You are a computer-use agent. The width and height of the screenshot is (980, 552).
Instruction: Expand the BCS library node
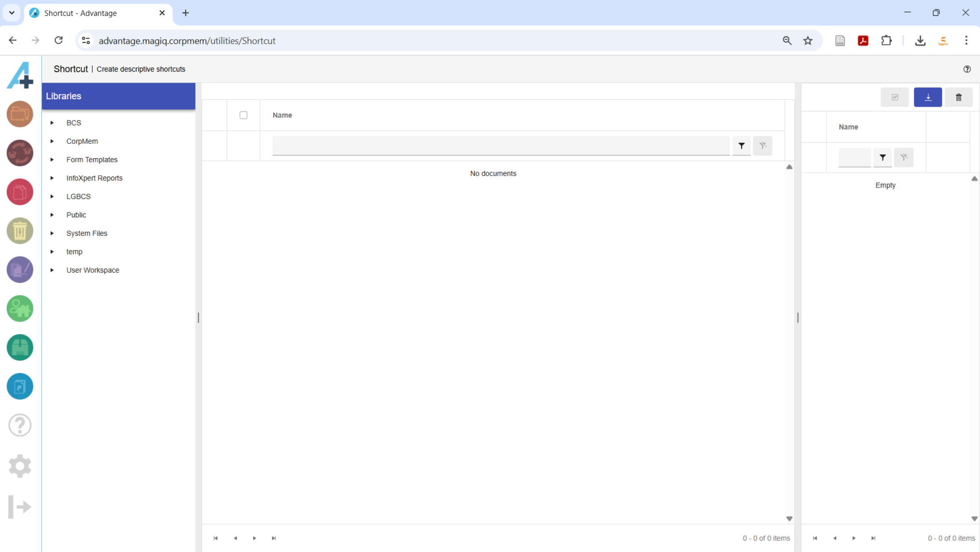(x=52, y=123)
